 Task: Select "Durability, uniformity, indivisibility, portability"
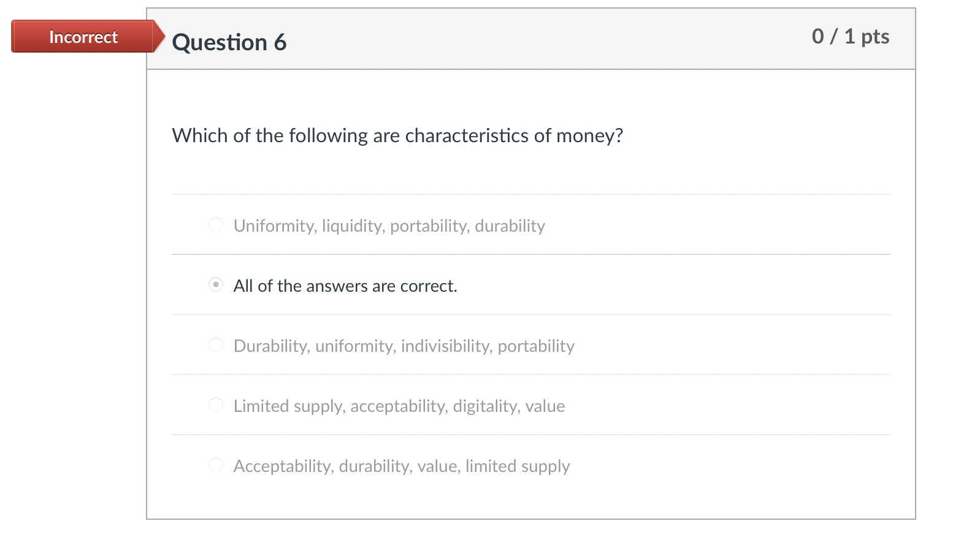(216, 344)
